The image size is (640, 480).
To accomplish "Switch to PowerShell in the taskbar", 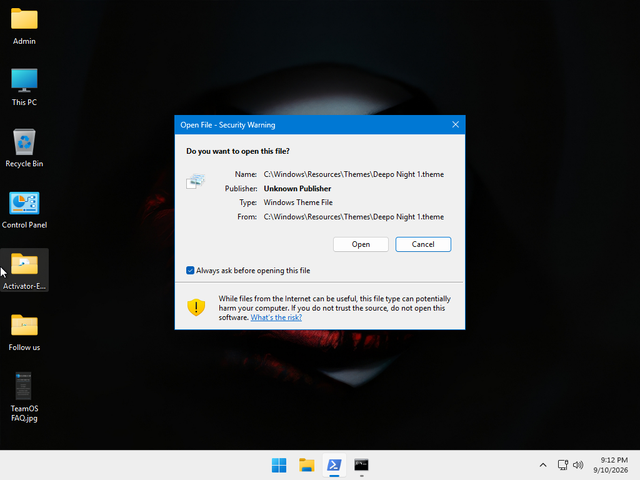I will point(334,465).
